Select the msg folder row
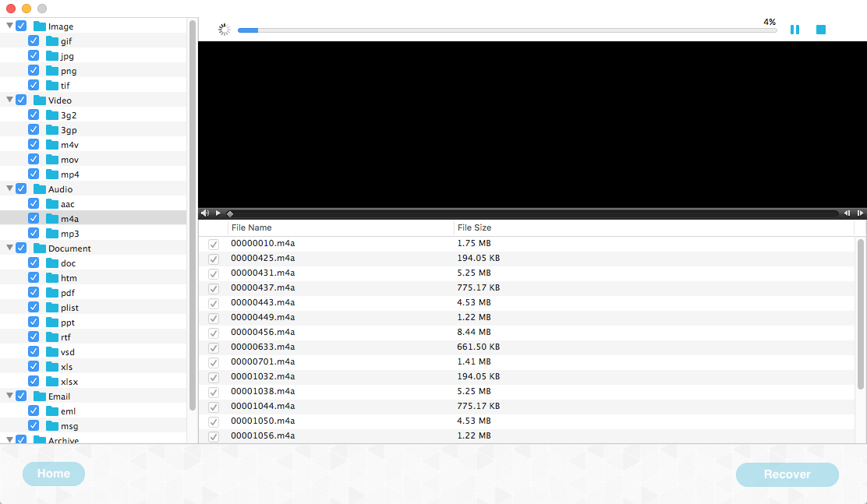The width and height of the screenshot is (867, 504). pyautogui.click(x=93, y=426)
